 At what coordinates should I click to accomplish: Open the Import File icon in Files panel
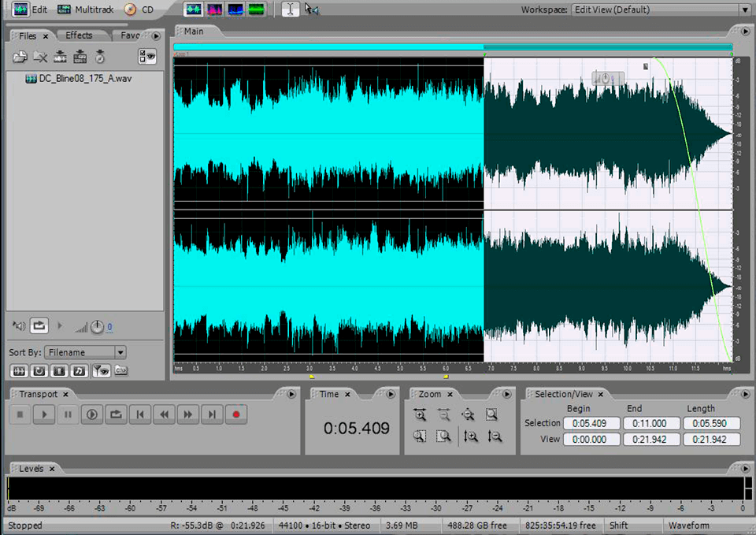point(21,57)
